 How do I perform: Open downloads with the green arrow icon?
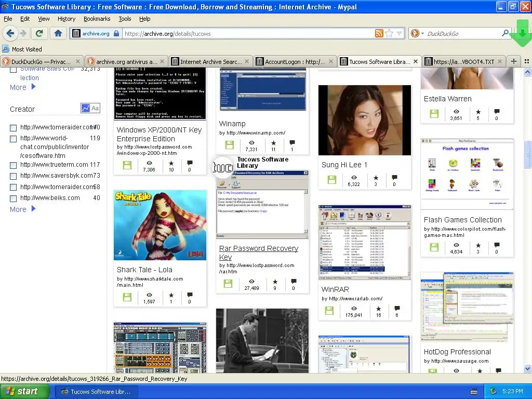point(522,33)
